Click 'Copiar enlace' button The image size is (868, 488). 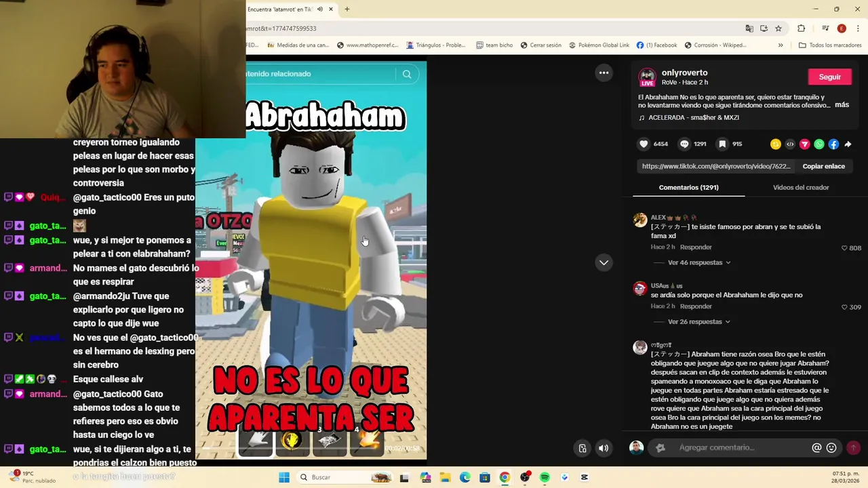point(823,166)
